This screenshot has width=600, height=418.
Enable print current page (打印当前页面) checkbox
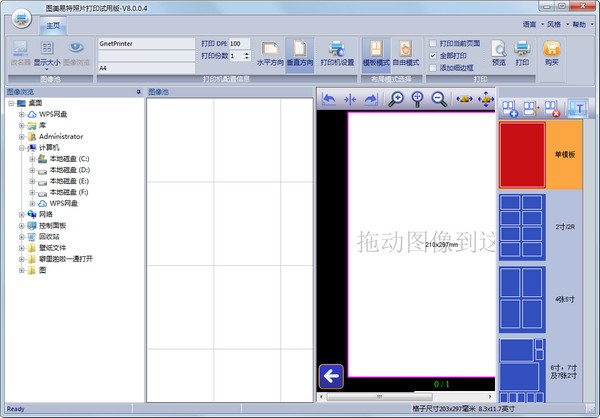[432, 44]
